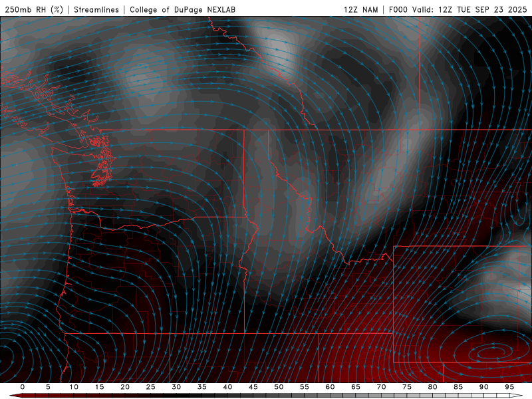The height and width of the screenshot is (399, 532).
Task: Click "Valid: 12Z TUE SEP 23 2025" text
Action: pos(469,9)
